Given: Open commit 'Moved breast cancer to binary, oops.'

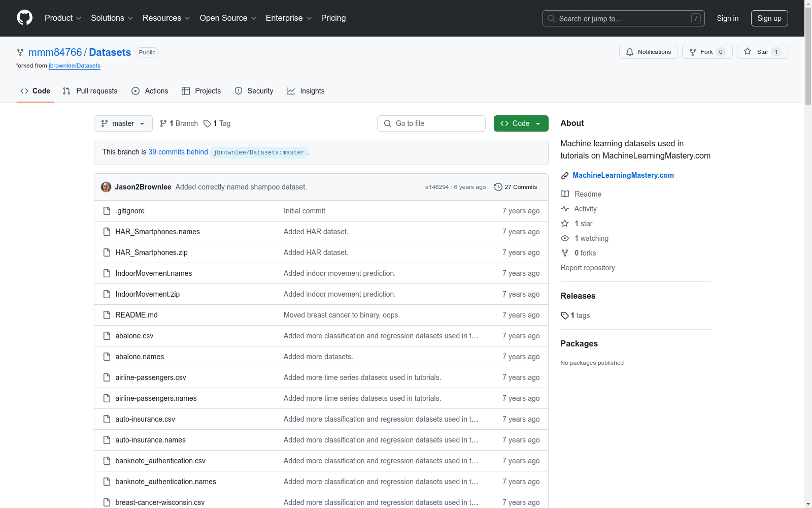Looking at the screenshot, I should 342,315.
